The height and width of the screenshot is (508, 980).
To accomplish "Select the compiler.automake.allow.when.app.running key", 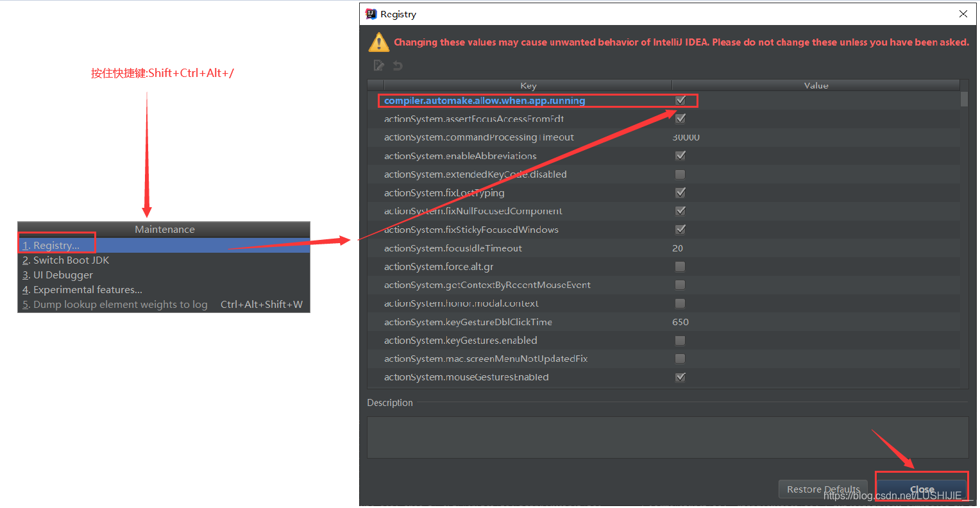I will point(484,101).
